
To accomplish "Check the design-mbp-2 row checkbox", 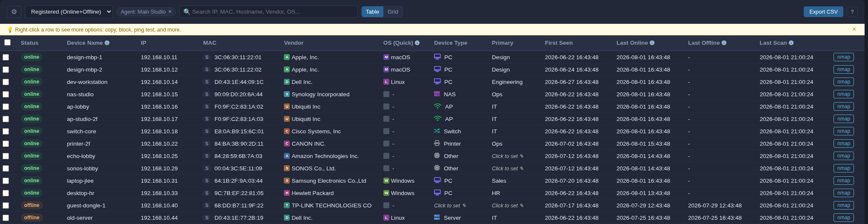I will click(x=6, y=69).
